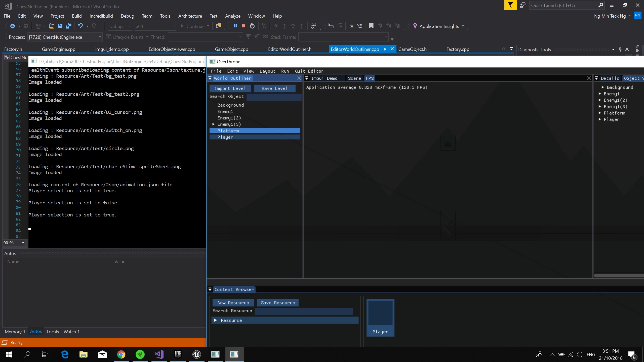
Task: Open Application Insights via the lightbulb icon
Action: (x=415, y=26)
